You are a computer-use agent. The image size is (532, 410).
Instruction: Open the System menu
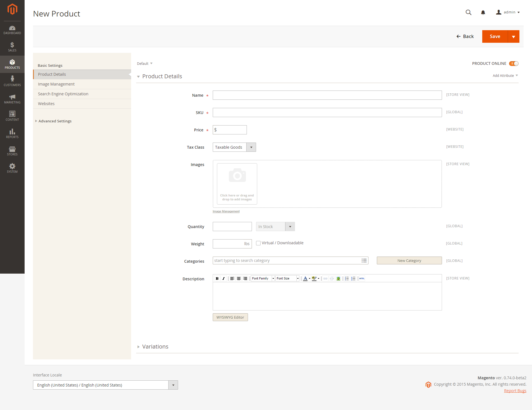(12, 168)
